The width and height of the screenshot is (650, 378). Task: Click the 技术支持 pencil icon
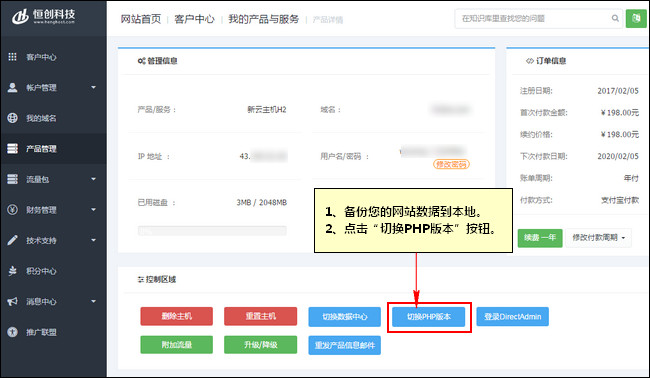[x=12, y=240]
